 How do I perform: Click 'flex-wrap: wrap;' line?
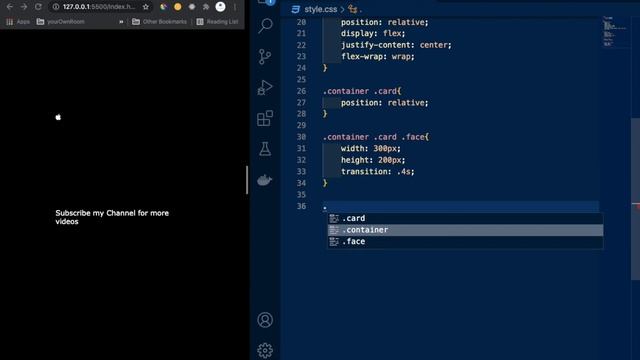coord(378,56)
